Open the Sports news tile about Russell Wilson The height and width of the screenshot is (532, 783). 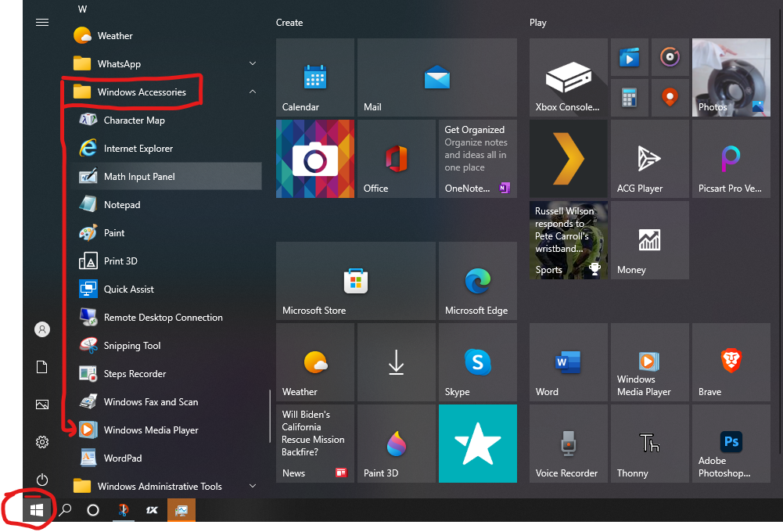pos(568,240)
